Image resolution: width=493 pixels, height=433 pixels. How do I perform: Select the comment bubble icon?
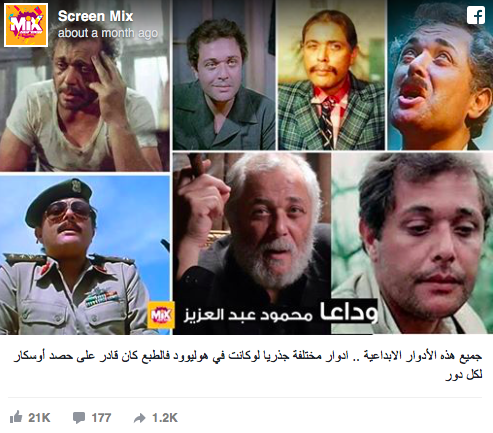pos(79,418)
